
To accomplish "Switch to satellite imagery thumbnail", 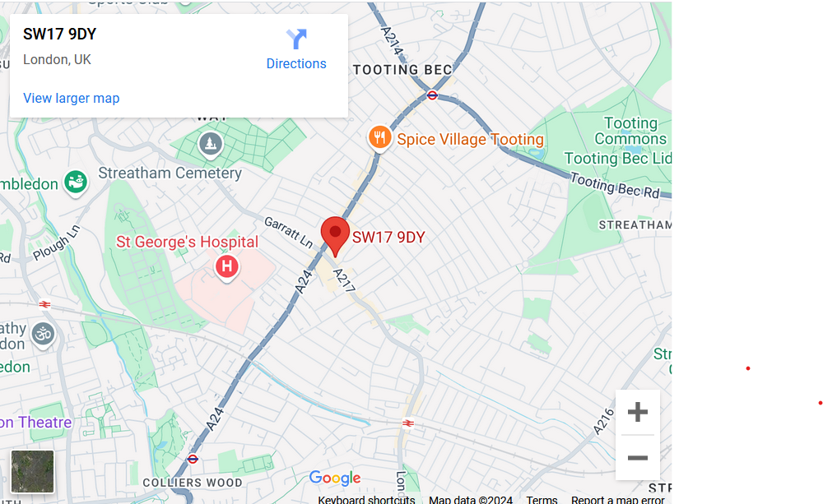I will (x=33, y=471).
